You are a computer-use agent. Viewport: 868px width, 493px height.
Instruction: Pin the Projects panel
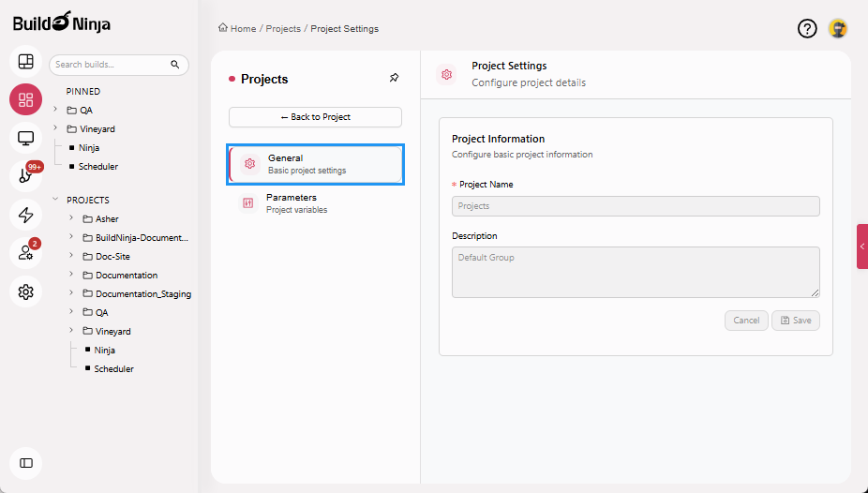tap(394, 78)
